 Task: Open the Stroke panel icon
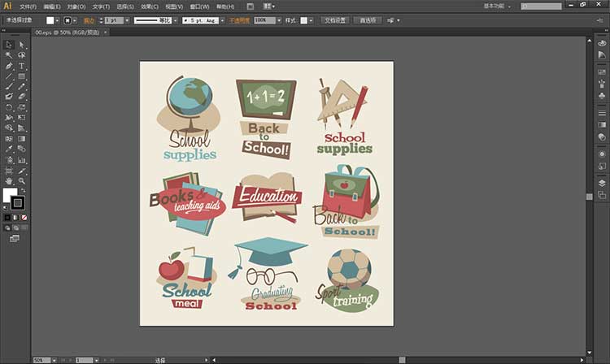coord(602,113)
